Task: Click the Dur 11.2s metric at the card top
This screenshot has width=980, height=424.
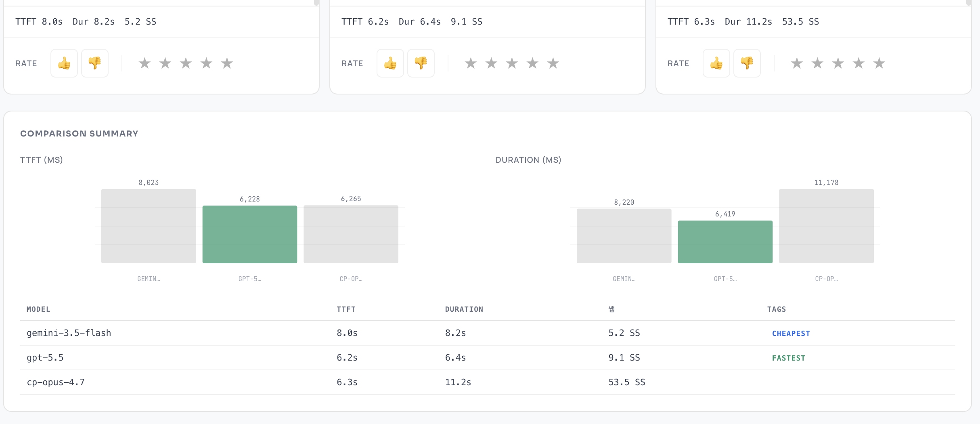Action: point(748,22)
